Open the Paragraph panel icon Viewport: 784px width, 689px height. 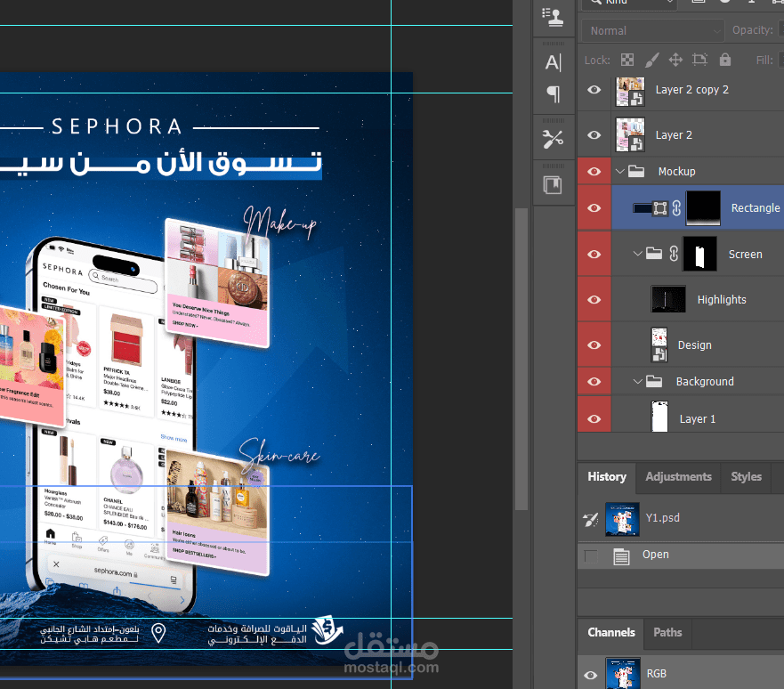click(553, 94)
